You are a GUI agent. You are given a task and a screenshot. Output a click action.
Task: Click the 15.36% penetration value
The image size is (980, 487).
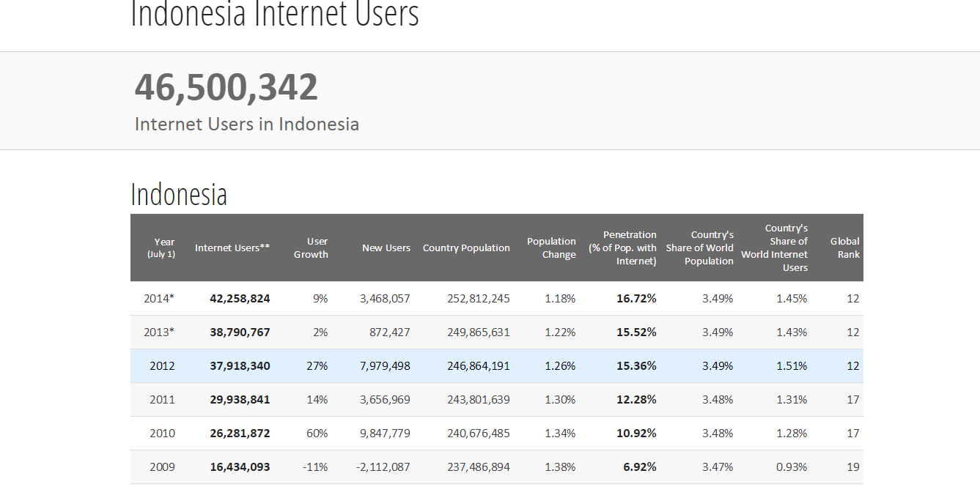636,365
